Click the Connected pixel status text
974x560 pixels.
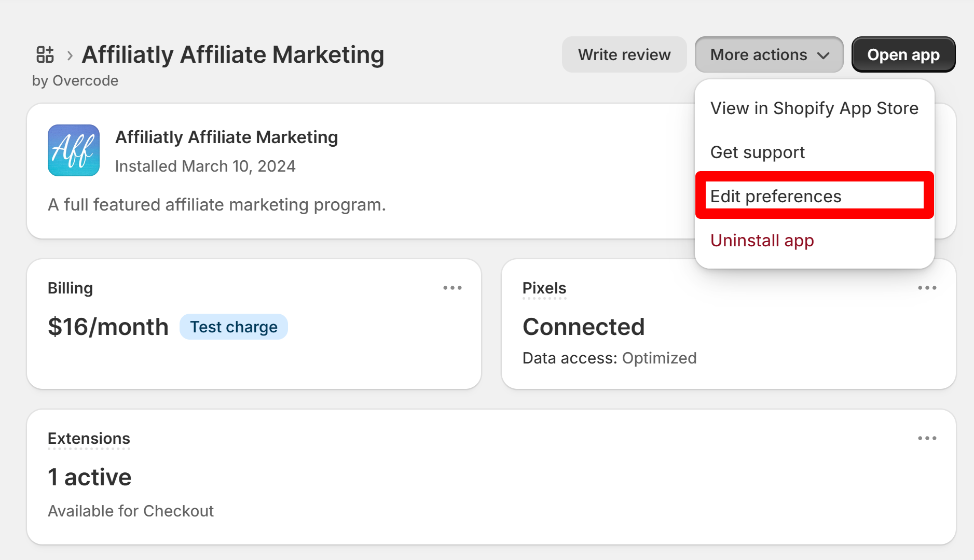pos(583,327)
